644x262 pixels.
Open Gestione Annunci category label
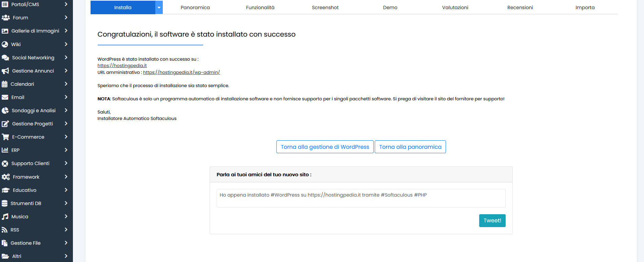coord(33,71)
